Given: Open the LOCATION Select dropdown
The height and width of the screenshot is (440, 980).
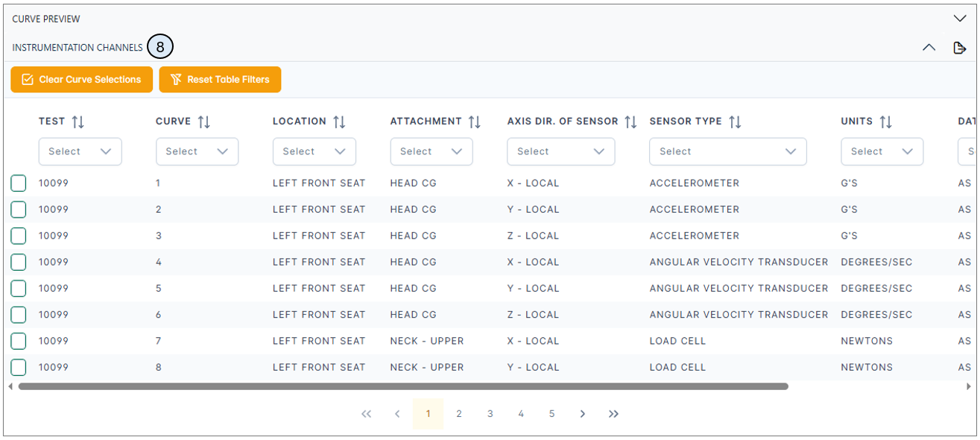Looking at the screenshot, I should coord(314,151).
